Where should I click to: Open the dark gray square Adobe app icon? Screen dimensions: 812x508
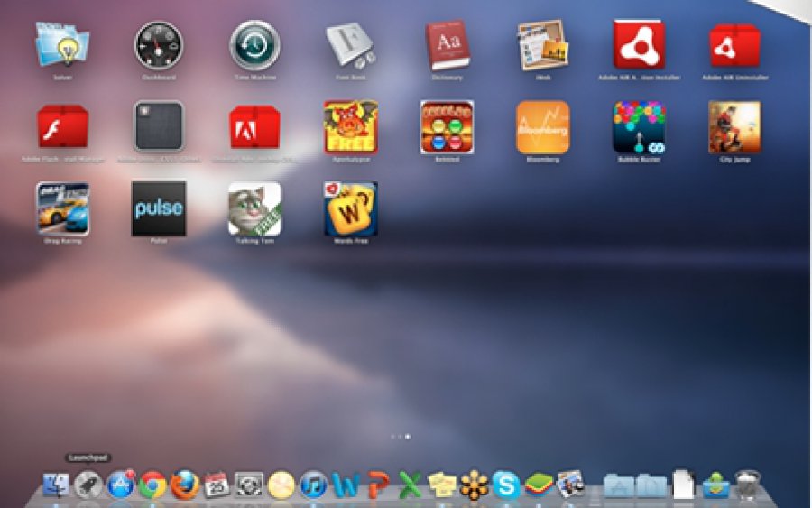click(159, 126)
